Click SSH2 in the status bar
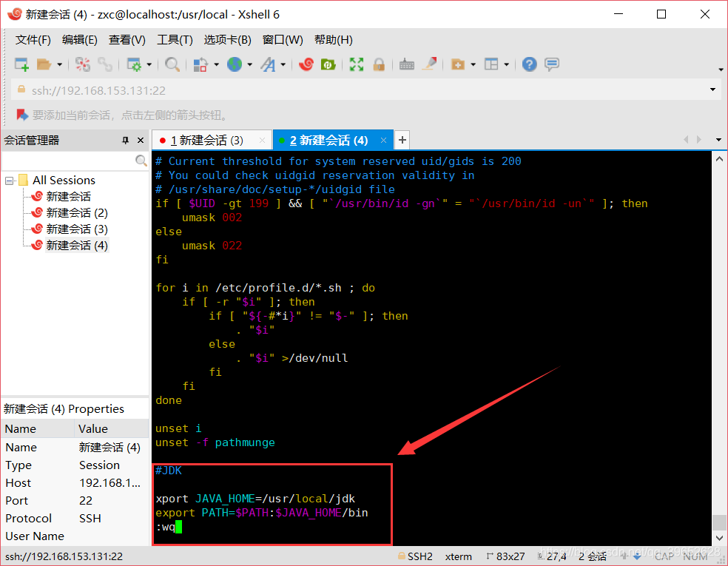 click(x=416, y=556)
